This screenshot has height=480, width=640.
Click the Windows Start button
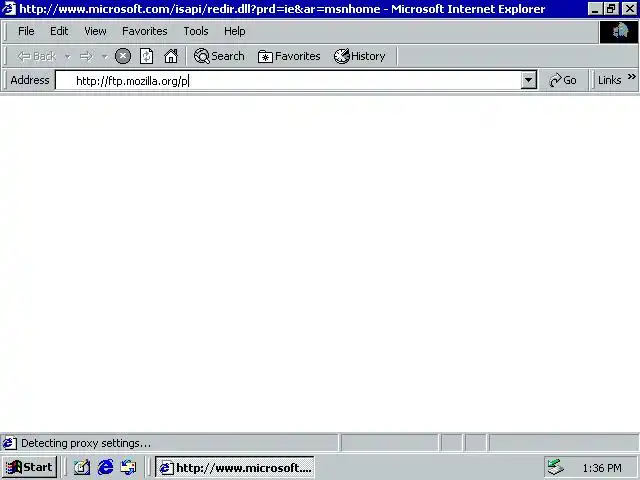click(x=29, y=467)
